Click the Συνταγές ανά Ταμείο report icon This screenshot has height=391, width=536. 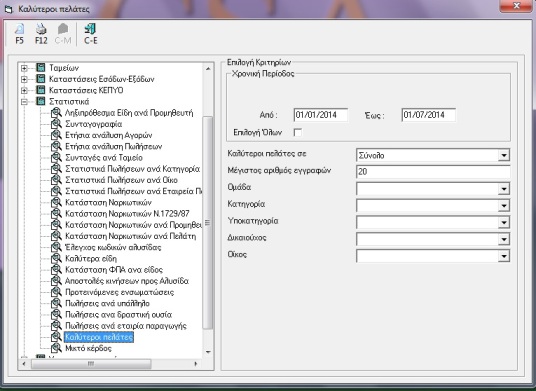56,158
